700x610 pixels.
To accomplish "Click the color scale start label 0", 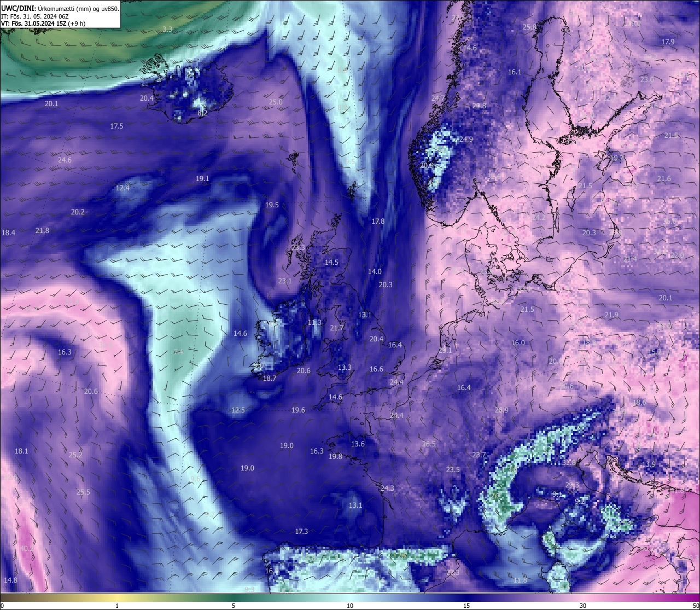I will click(x=2, y=606).
